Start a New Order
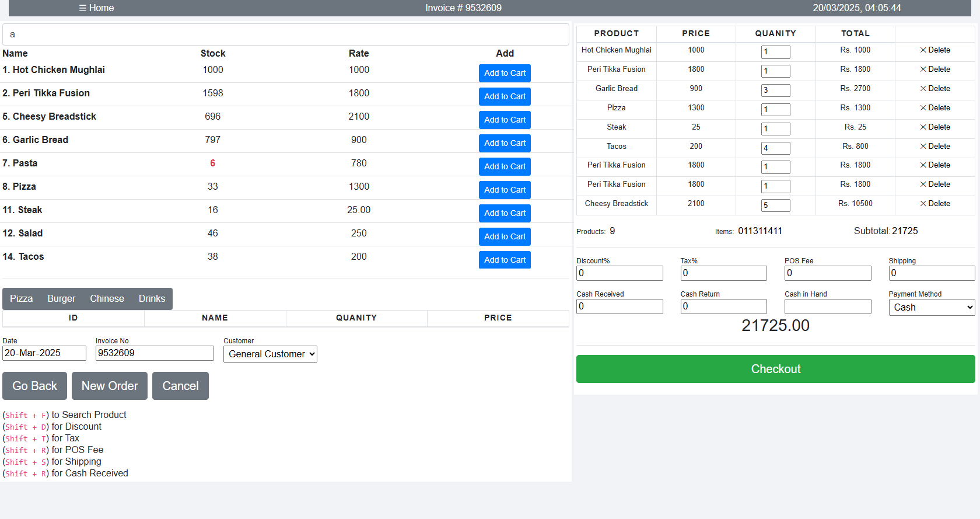This screenshot has height=519, width=980. (x=110, y=386)
